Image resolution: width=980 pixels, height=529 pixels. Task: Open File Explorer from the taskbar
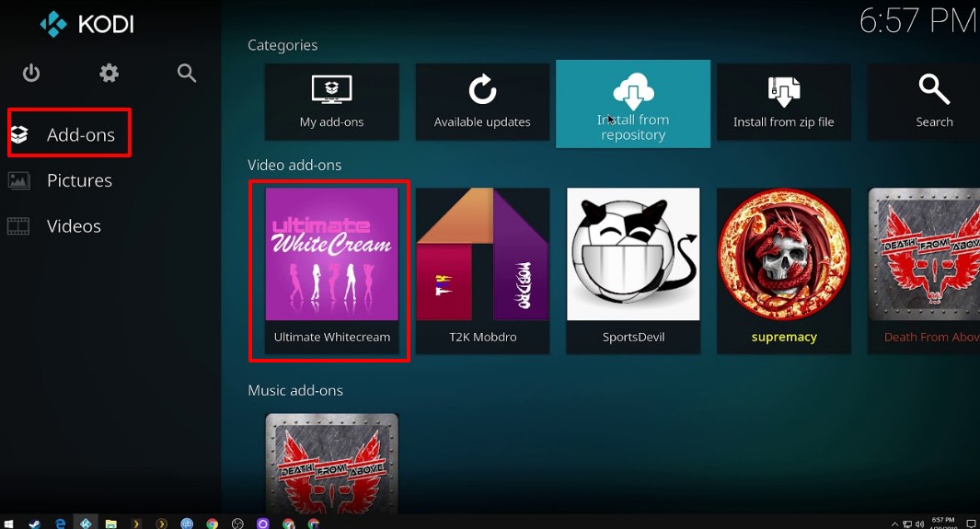(x=110, y=523)
